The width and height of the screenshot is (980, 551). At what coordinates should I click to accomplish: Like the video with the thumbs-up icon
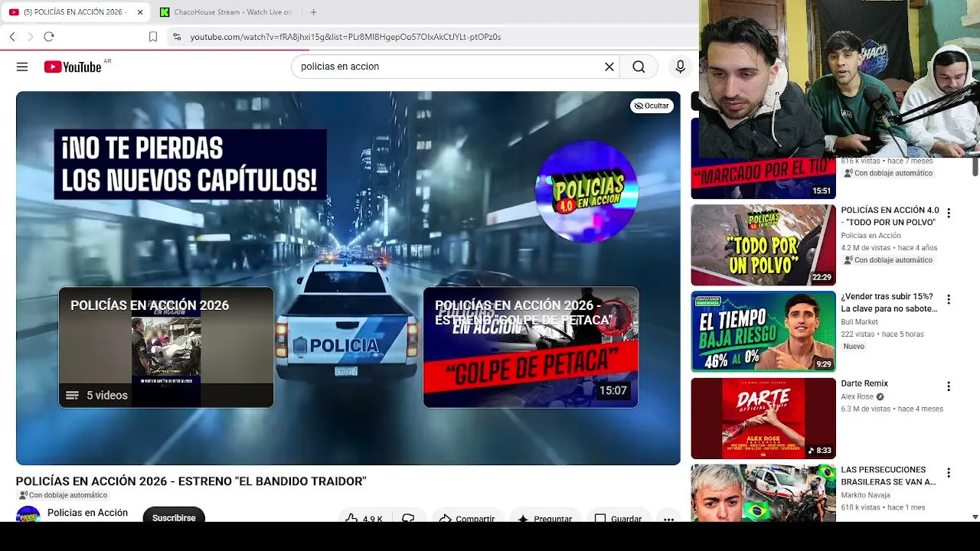[x=351, y=518]
